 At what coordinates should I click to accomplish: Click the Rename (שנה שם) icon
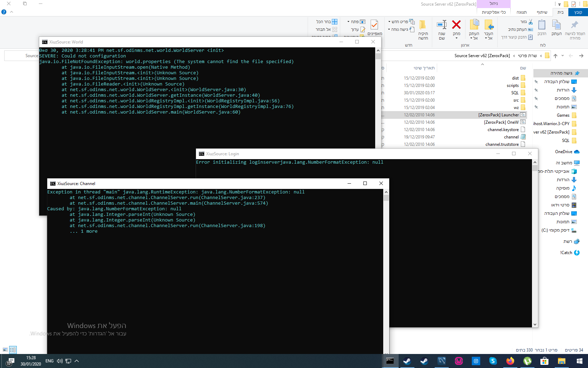(x=442, y=25)
